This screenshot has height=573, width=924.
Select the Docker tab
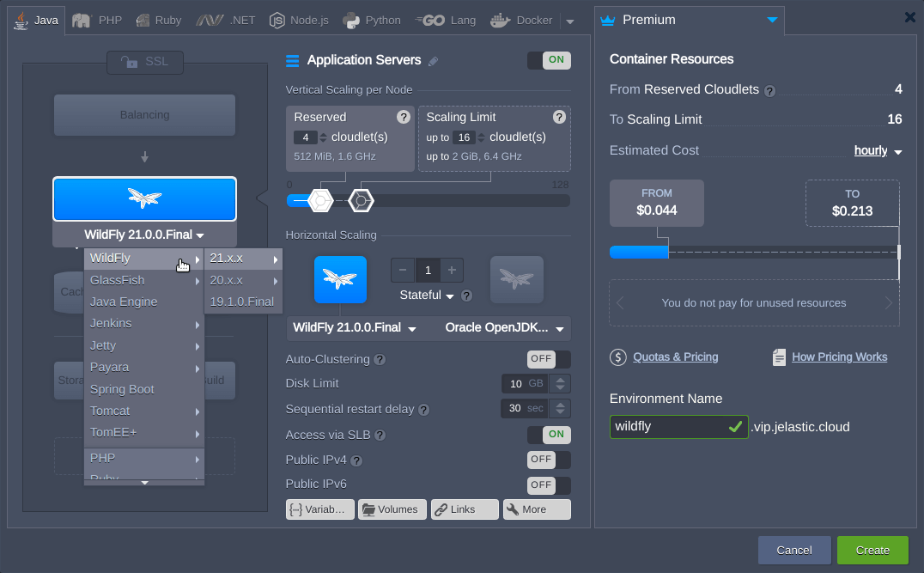tap(521, 21)
